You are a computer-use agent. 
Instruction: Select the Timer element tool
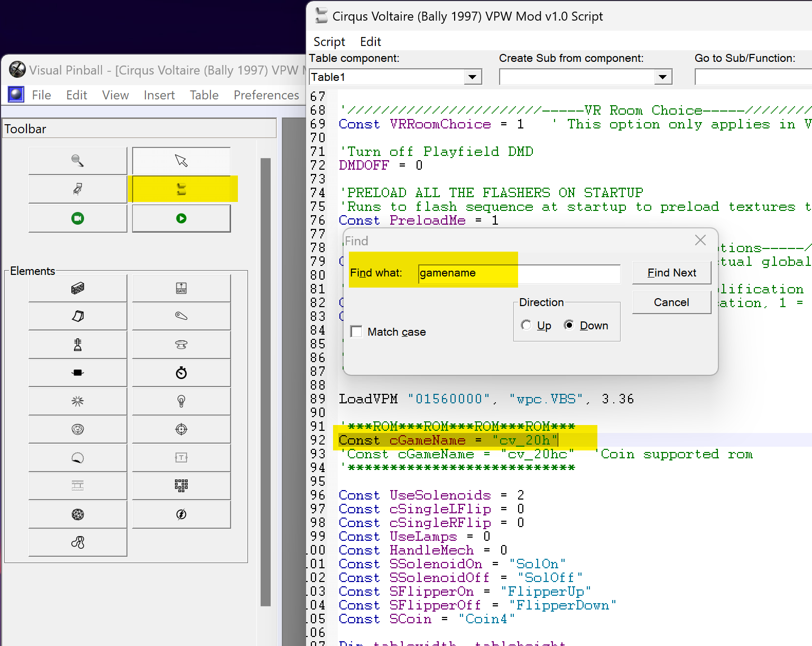click(181, 372)
